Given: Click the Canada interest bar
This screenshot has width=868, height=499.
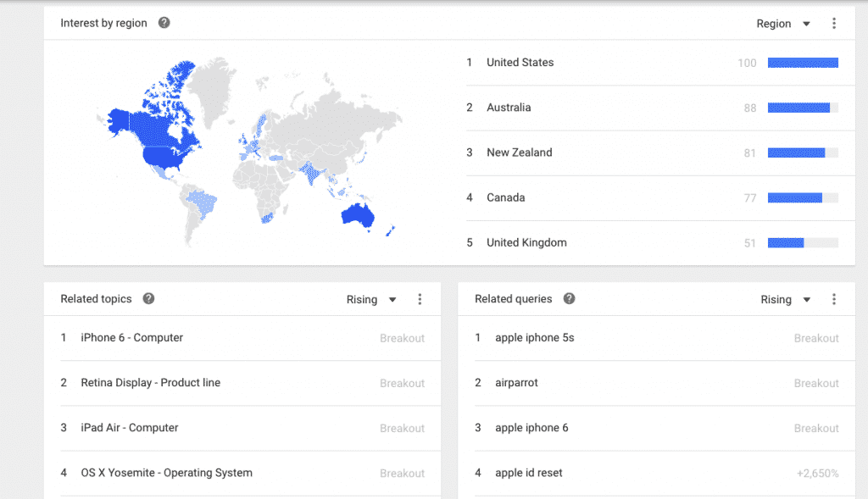Looking at the screenshot, I should (x=803, y=198).
